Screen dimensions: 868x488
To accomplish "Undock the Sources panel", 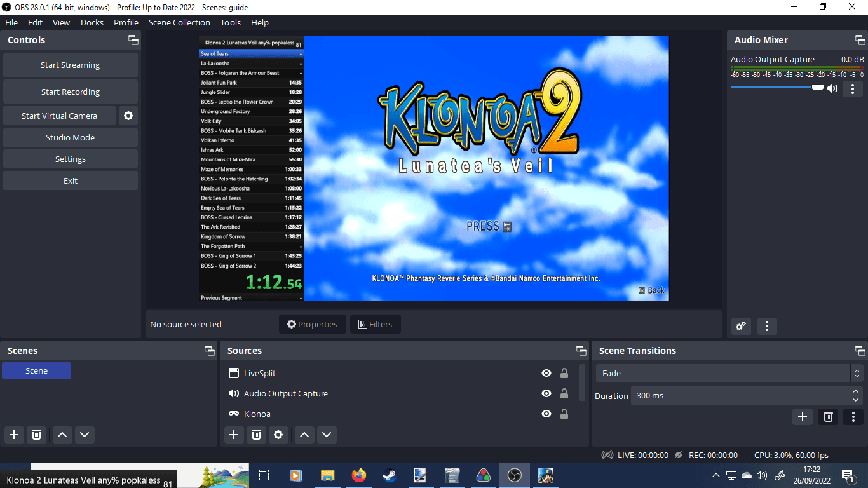I will (581, 351).
